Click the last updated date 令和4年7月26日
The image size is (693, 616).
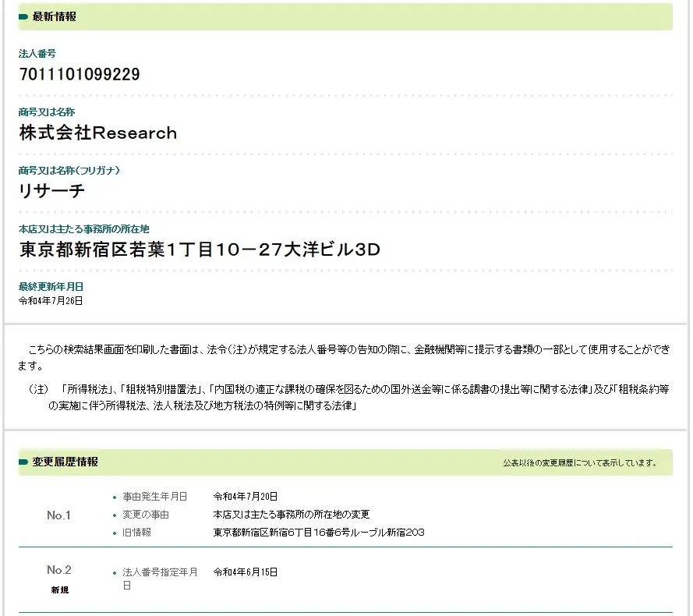(51, 300)
